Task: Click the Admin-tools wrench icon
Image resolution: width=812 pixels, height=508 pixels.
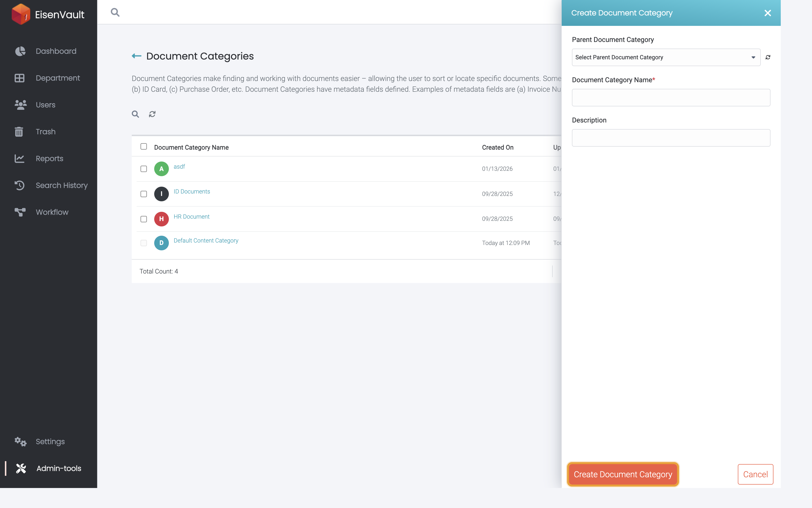Action: tap(21, 468)
